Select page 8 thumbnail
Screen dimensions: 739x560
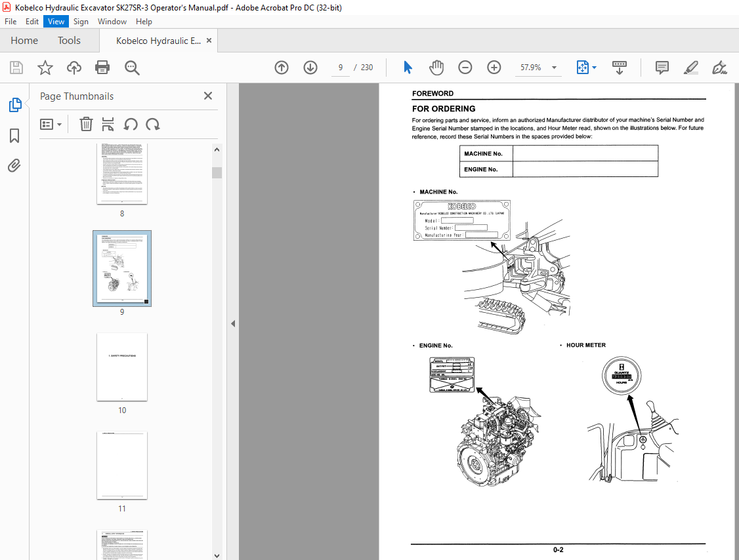[x=122, y=174]
